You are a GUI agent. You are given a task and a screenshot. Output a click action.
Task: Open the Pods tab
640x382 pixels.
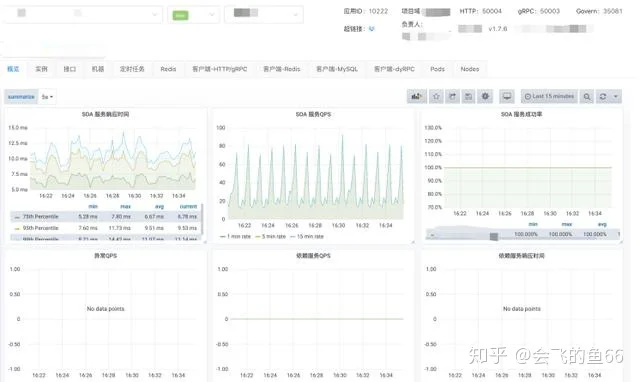437,69
